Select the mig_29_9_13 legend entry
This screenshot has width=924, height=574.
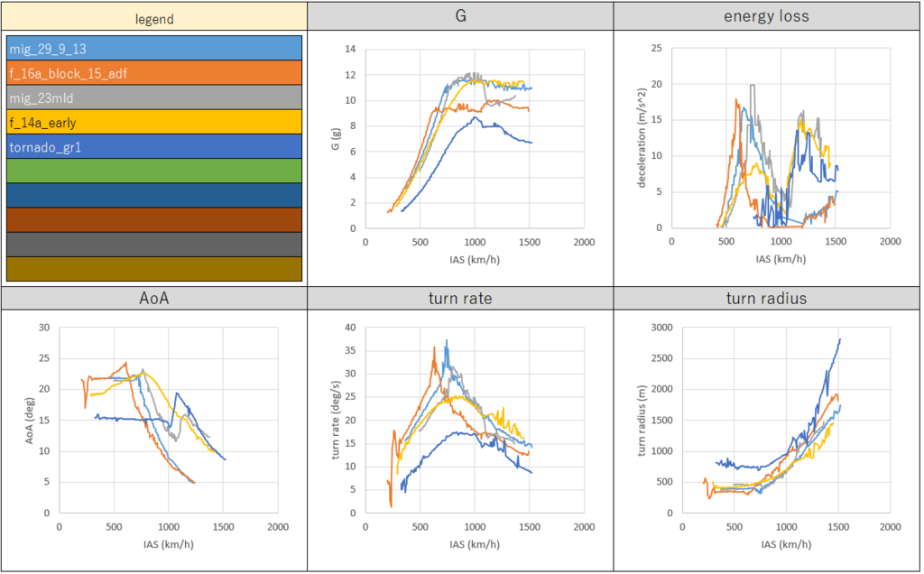[x=153, y=49]
